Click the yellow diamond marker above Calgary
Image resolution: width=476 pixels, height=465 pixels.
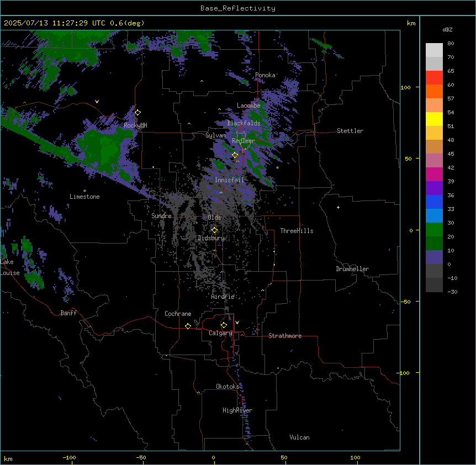(x=224, y=325)
